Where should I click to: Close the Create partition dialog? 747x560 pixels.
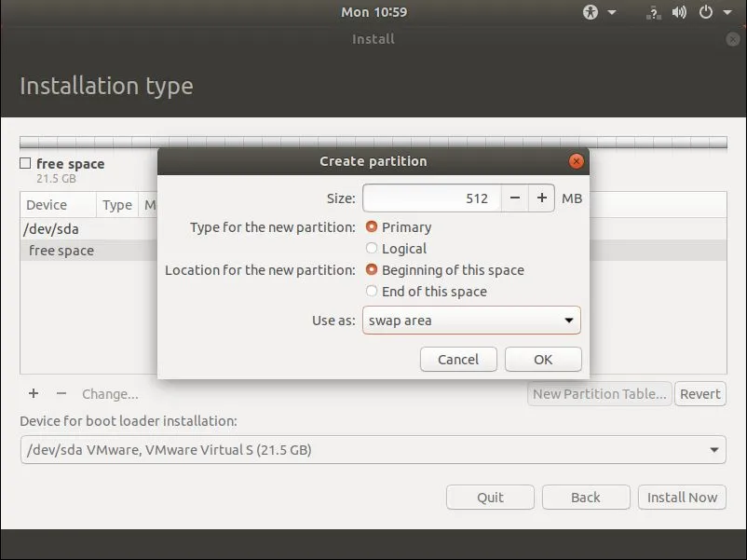pyautogui.click(x=577, y=161)
